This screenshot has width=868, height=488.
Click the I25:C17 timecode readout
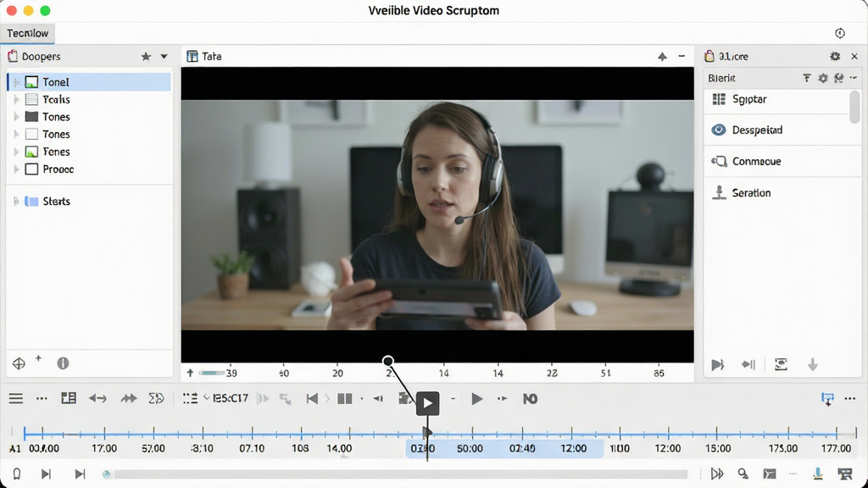tap(231, 398)
